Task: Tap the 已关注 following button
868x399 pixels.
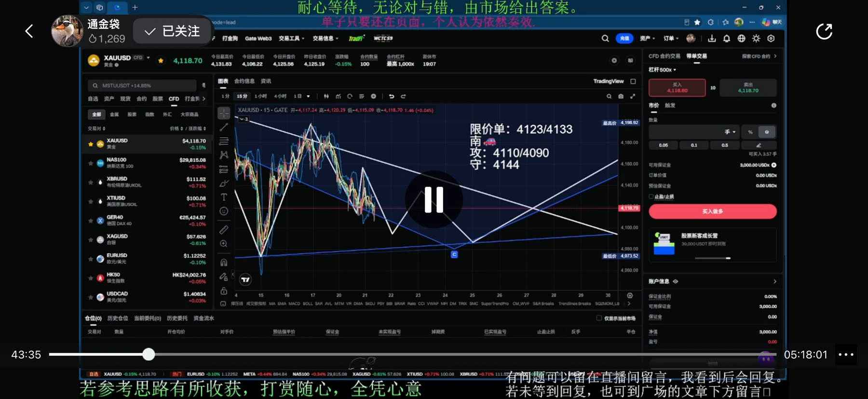Action: click(x=172, y=31)
